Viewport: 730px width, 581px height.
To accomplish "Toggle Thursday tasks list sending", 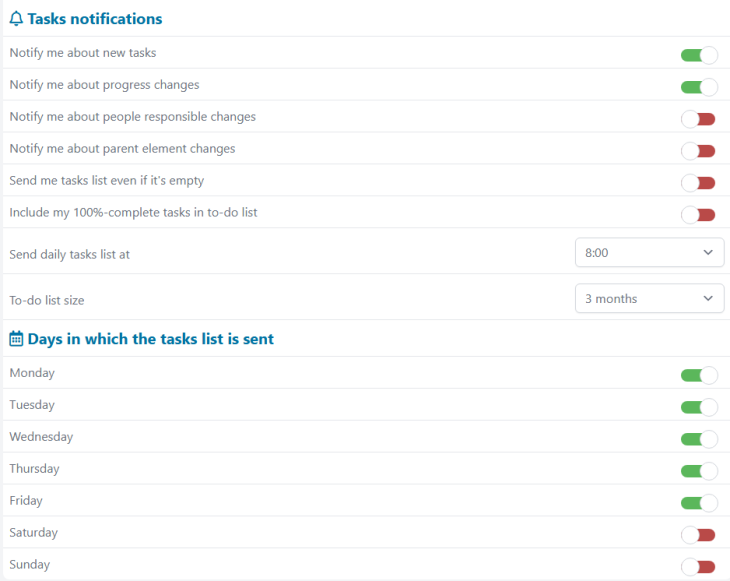I will (x=699, y=471).
